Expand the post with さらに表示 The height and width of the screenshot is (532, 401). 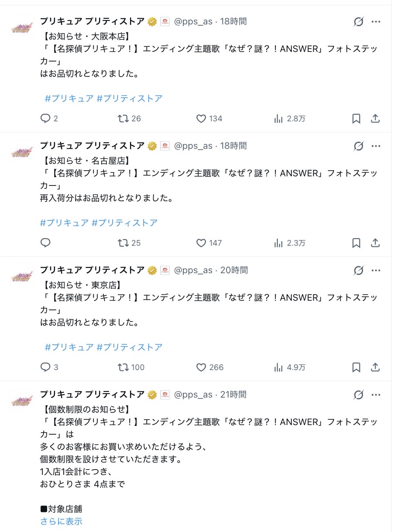(61, 521)
